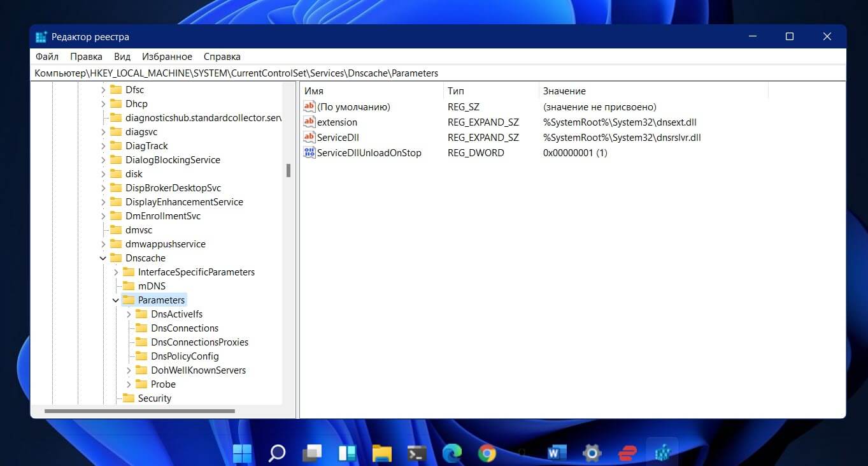Expand the Dhcp key
The height and width of the screenshot is (466, 868).
[x=103, y=104]
